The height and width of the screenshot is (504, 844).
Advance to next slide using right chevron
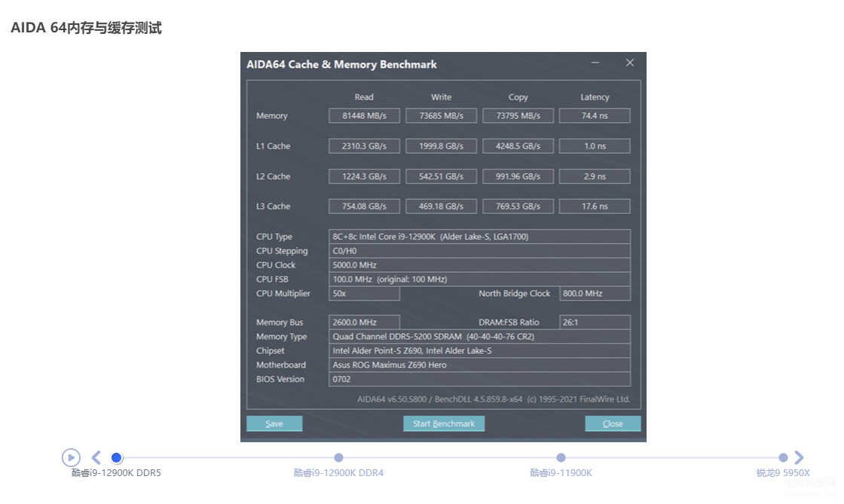tap(799, 458)
